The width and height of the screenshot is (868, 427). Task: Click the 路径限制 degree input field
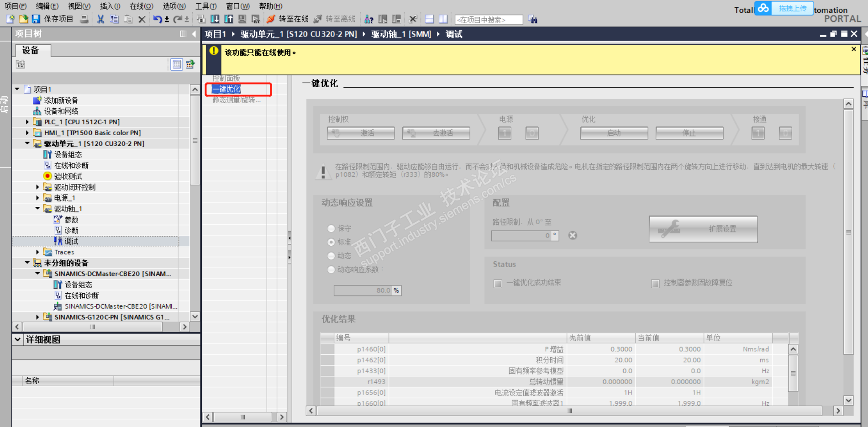pyautogui.click(x=525, y=236)
